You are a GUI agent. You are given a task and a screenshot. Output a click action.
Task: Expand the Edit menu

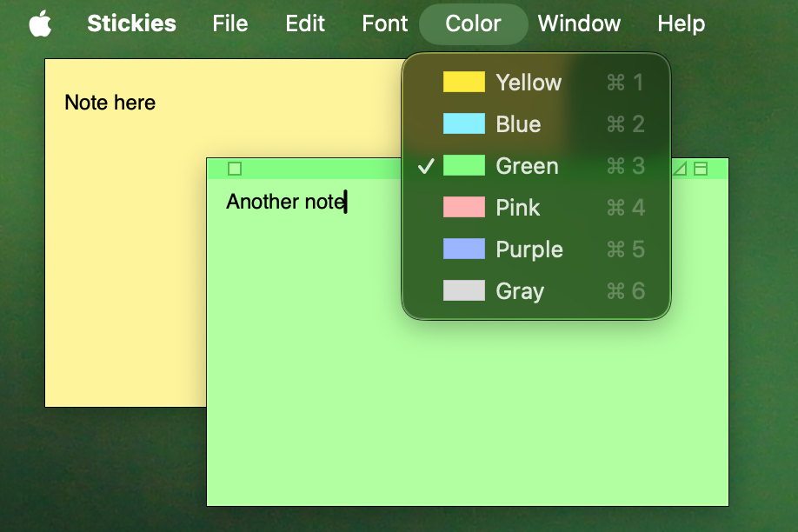click(305, 23)
